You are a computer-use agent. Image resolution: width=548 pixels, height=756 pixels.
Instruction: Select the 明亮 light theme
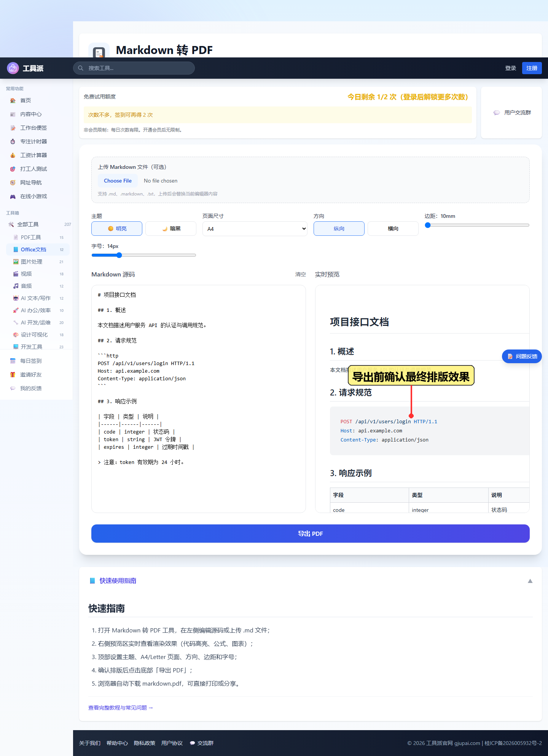(x=117, y=229)
